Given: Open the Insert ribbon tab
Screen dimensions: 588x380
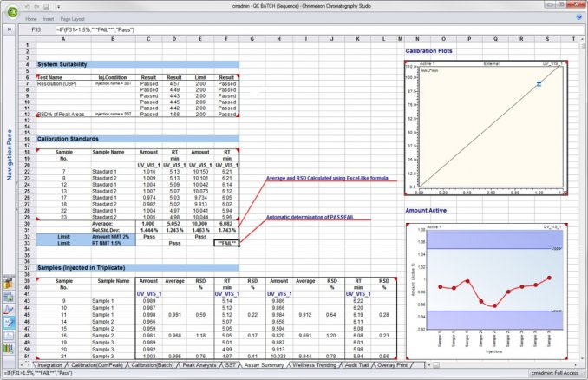Looking at the screenshot, I should [50, 18].
